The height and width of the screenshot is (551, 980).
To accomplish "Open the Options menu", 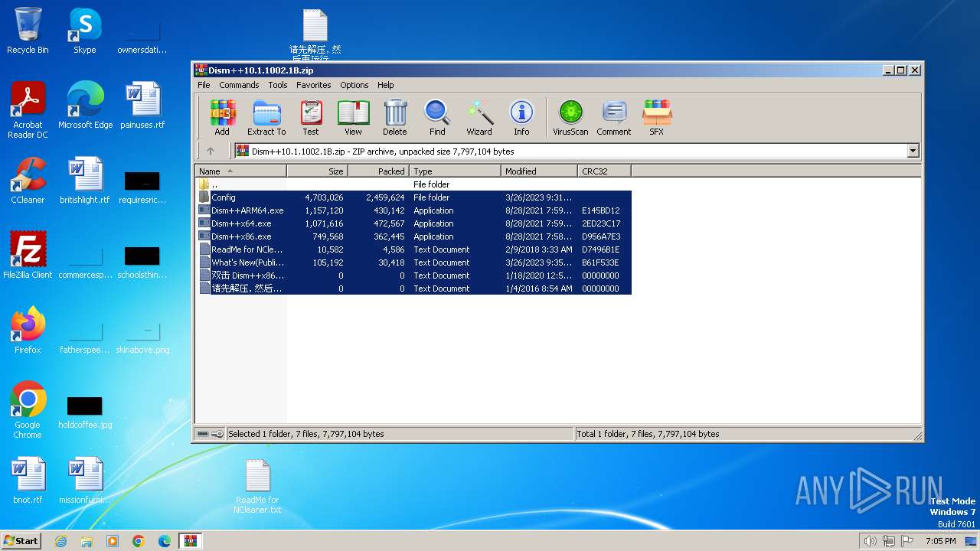I will click(354, 85).
